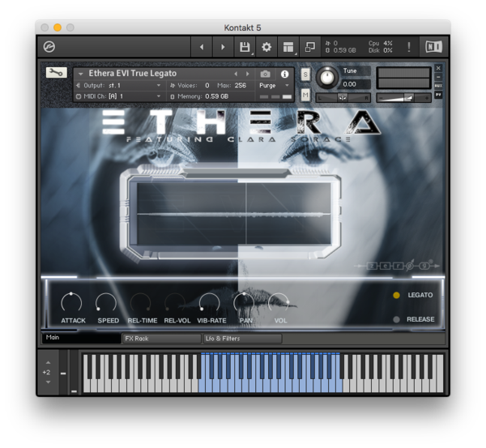Open instrument edit mode with wrench icon
Viewport: 486px width, 448px height.
pos(56,73)
